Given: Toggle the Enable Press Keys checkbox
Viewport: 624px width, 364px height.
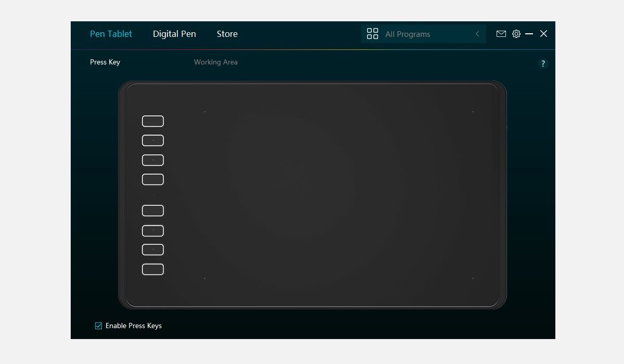Looking at the screenshot, I should tap(98, 326).
